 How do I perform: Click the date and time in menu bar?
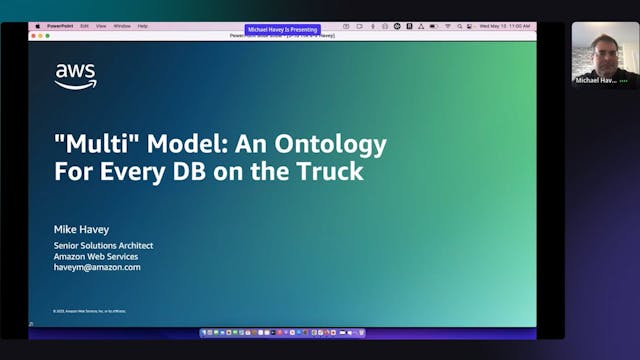pos(505,26)
